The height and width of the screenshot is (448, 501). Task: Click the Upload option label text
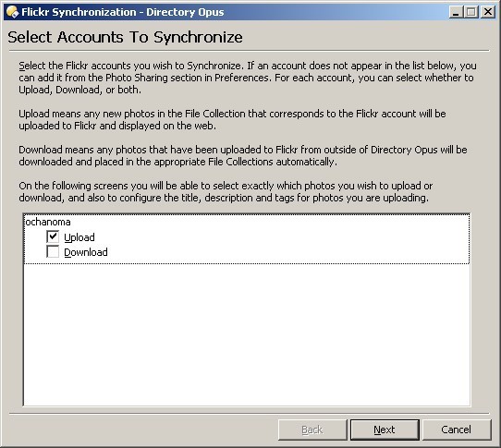point(79,237)
